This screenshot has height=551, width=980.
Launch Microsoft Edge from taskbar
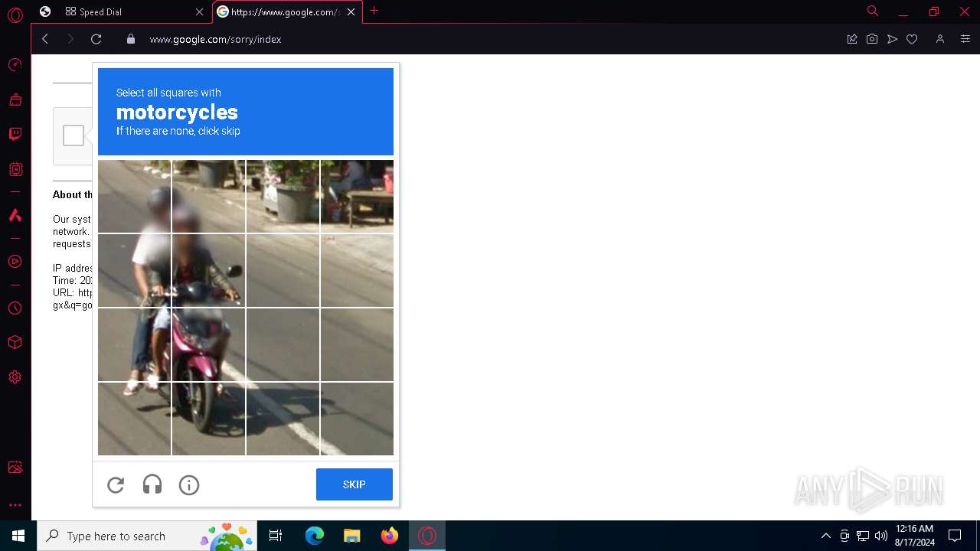point(315,536)
